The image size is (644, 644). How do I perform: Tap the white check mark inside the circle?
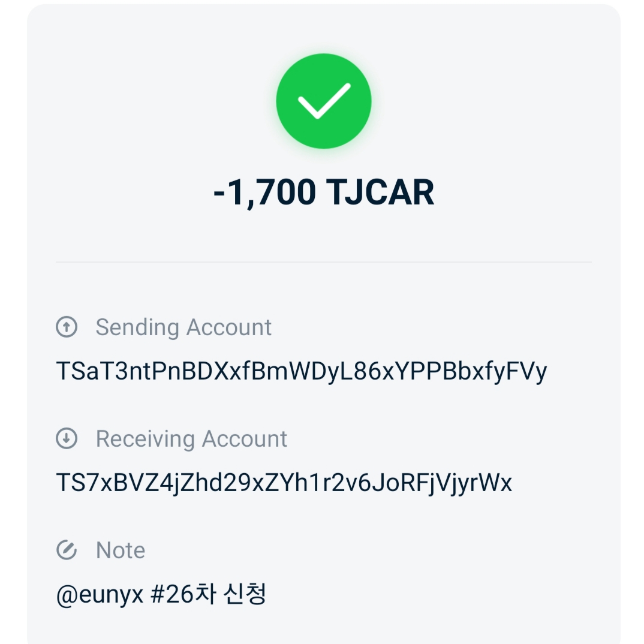(x=324, y=101)
